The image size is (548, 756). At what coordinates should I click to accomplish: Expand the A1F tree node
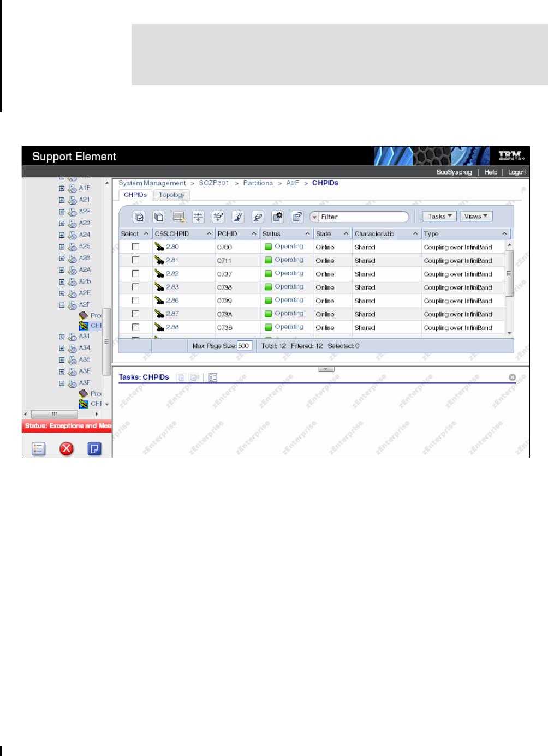(62, 189)
